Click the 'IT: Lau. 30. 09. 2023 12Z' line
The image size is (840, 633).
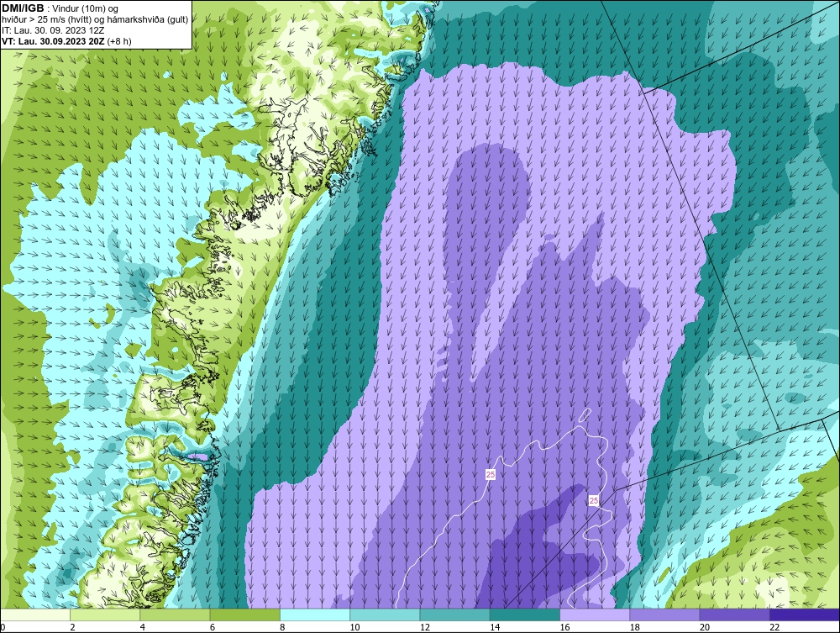point(53,30)
